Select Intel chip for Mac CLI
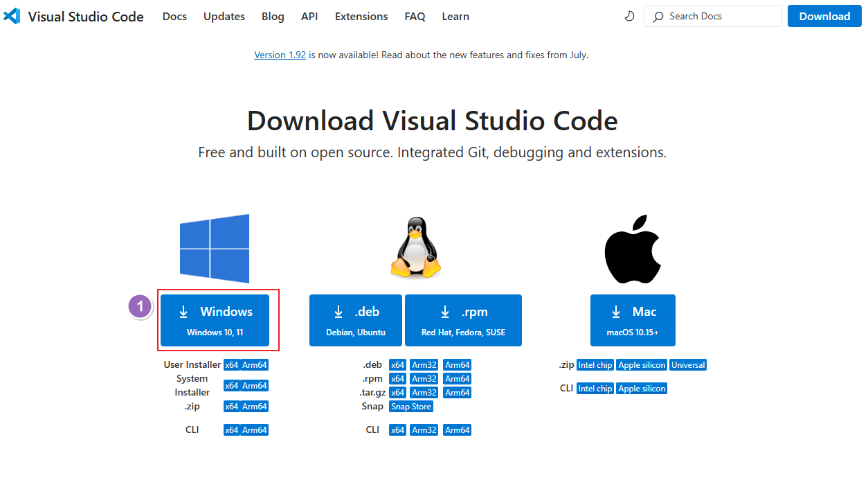 [x=595, y=389]
